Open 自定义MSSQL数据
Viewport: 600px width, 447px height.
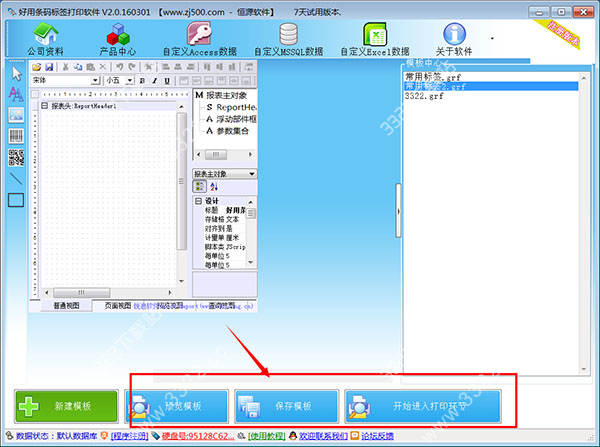click(x=289, y=39)
